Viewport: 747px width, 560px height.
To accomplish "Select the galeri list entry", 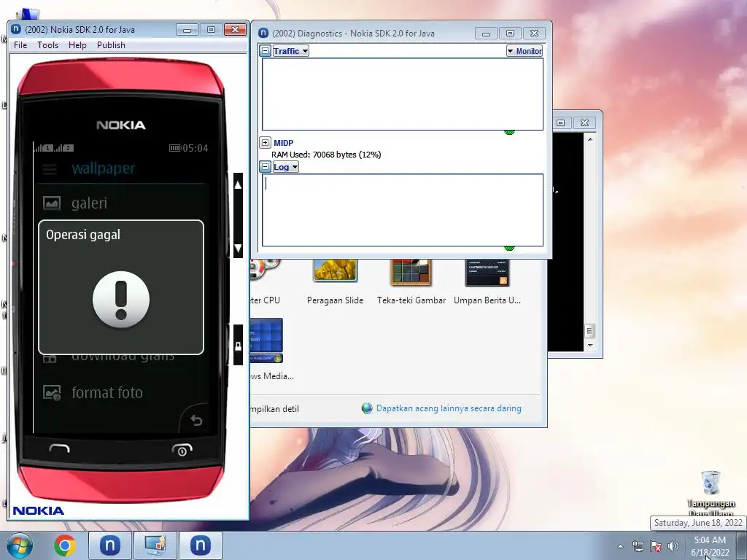I will [120, 203].
